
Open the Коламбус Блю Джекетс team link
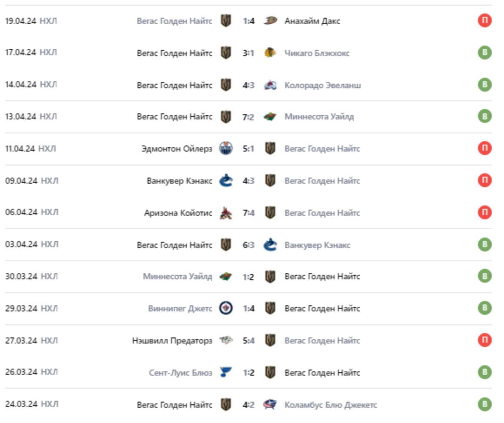click(x=331, y=405)
